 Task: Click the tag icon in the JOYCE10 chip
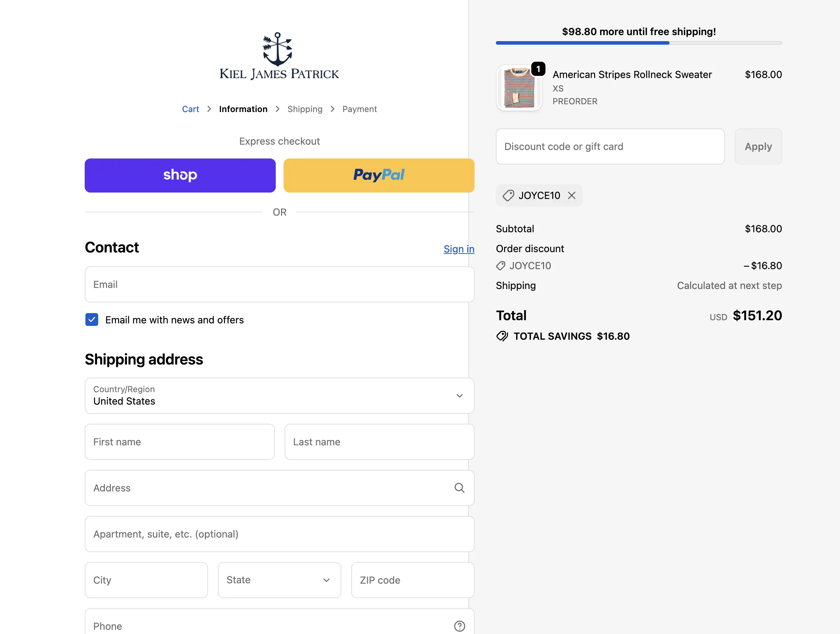coord(508,195)
